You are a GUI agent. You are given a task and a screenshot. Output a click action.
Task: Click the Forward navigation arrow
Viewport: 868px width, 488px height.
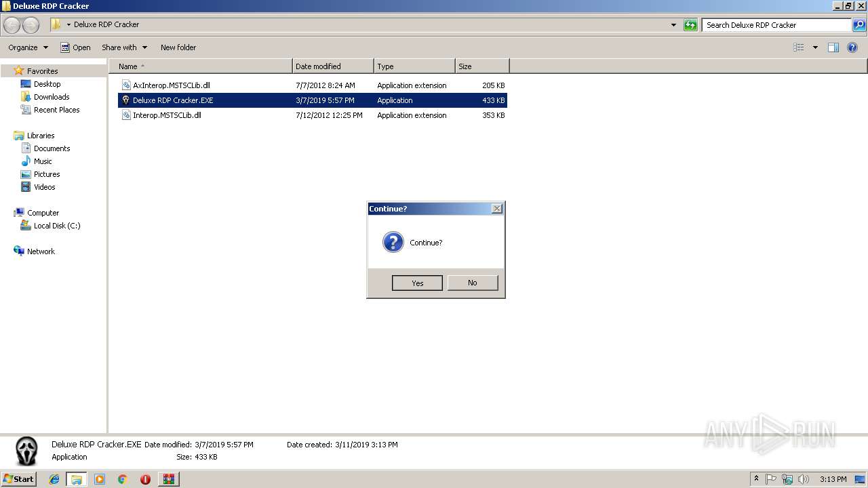tap(31, 25)
